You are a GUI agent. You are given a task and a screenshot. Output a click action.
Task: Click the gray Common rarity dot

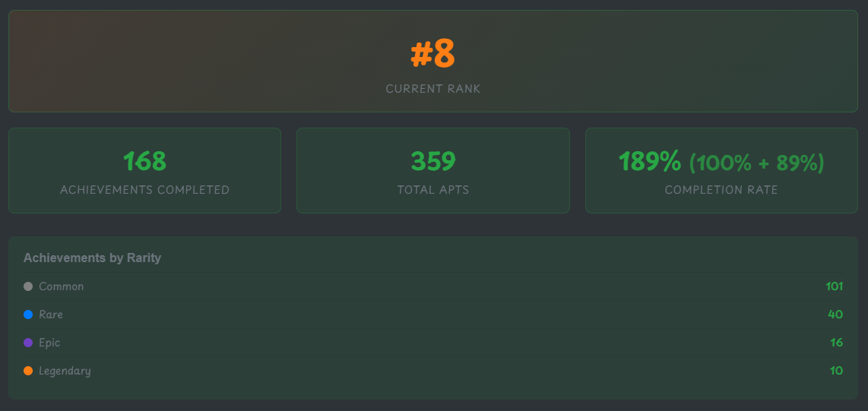point(28,286)
